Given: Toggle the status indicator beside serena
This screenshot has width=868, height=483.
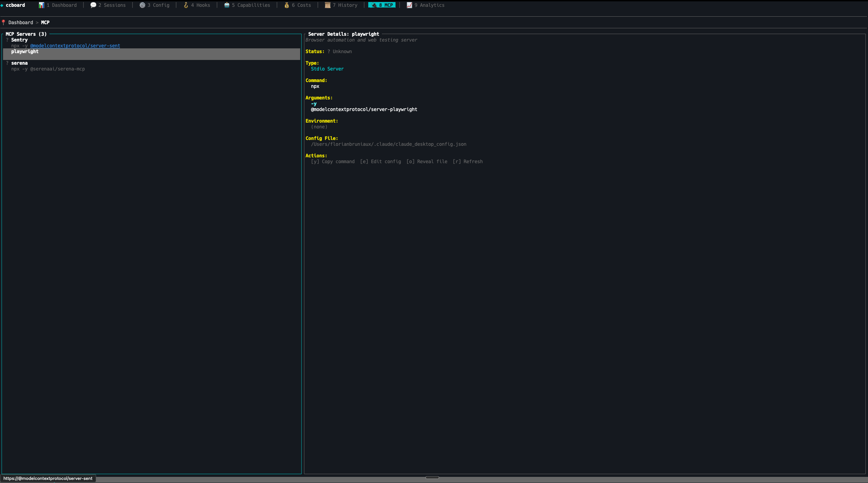Looking at the screenshot, I should pos(7,63).
